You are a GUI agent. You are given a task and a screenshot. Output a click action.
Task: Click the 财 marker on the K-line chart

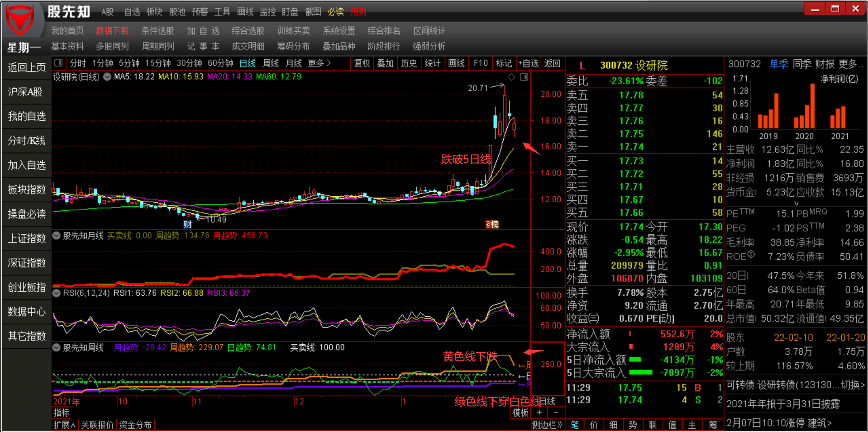click(x=187, y=224)
